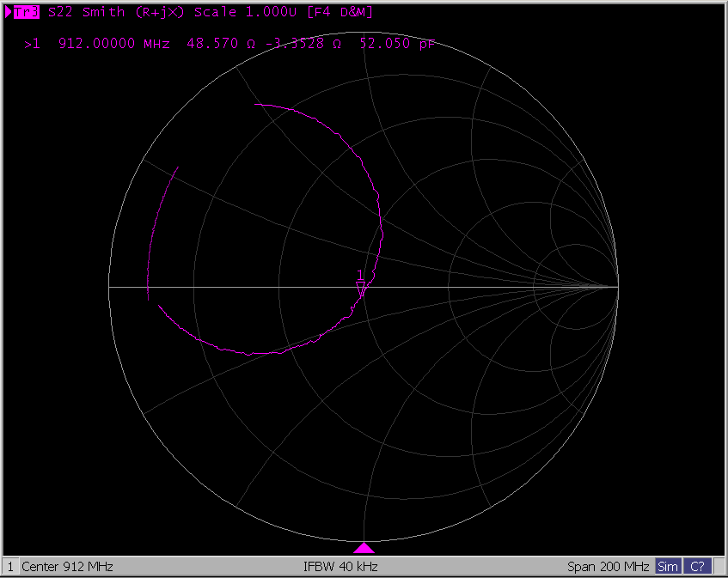This screenshot has width=728, height=578.
Task: Click the magenta marker position triangle at bottom
Action: [x=364, y=548]
